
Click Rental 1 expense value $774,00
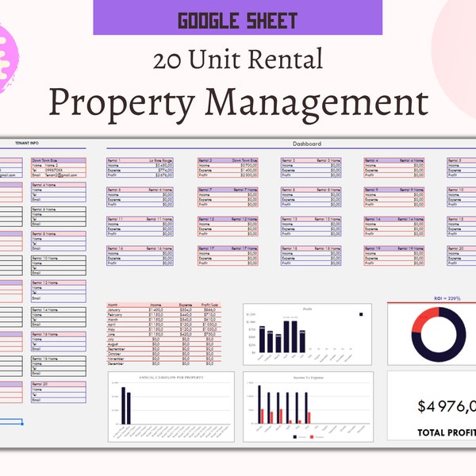[165, 170]
